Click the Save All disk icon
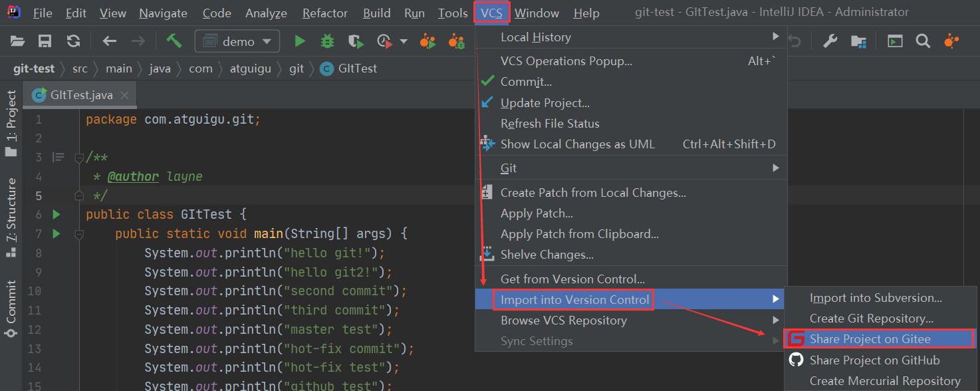 pyautogui.click(x=45, y=41)
